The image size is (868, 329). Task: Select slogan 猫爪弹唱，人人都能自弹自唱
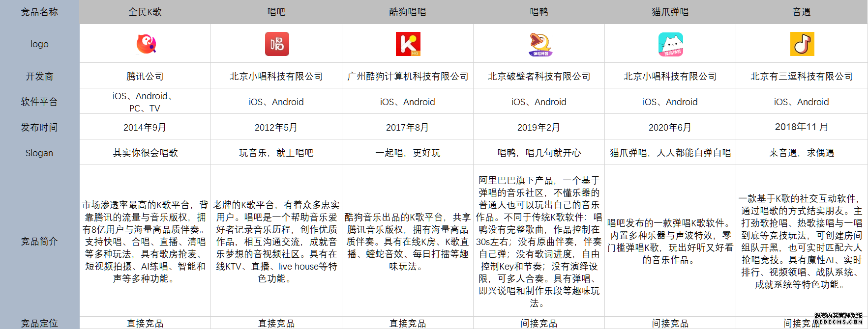670,153
